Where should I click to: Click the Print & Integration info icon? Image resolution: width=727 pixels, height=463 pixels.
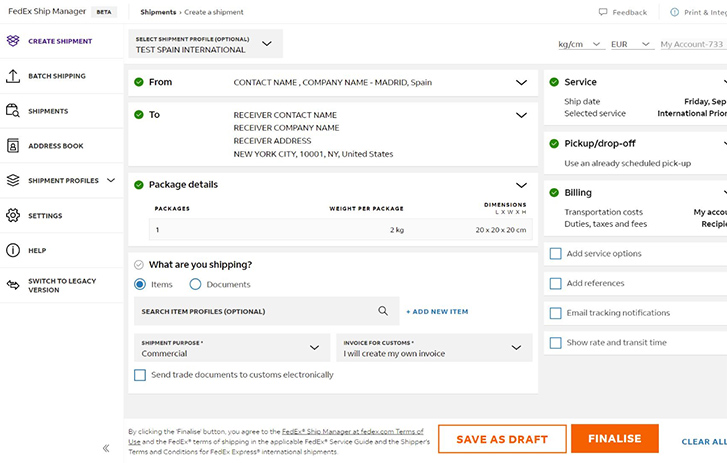pyautogui.click(x=675, y=12)
